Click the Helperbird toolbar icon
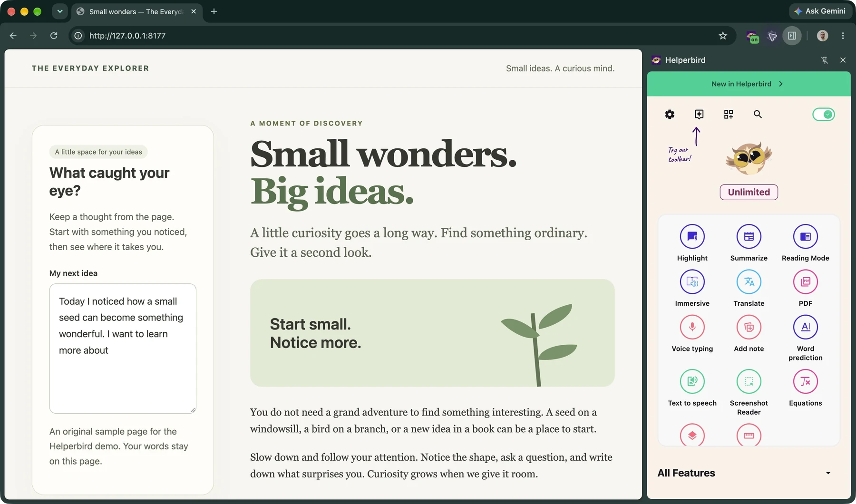The image size is (856, 504). (699, 114)
